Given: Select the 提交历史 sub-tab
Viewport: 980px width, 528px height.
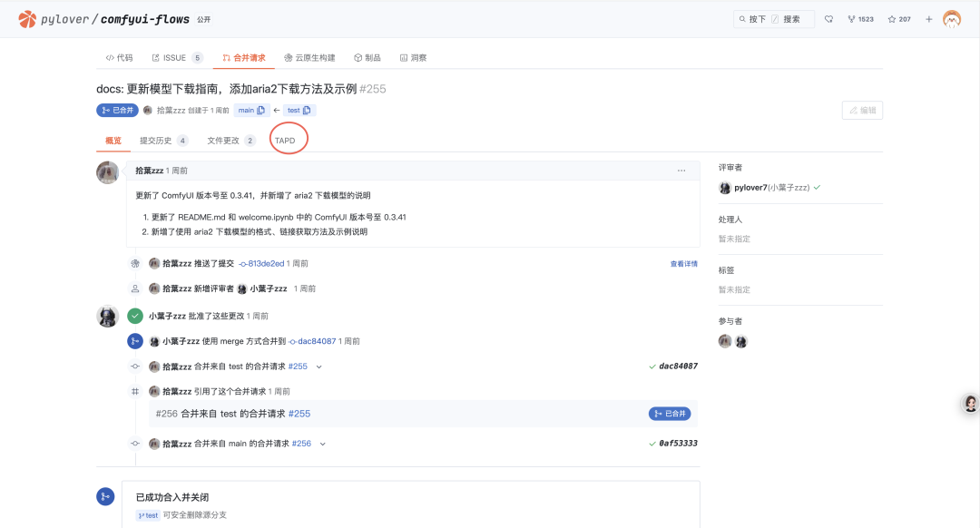Looking at the screenshot, I should point(163,141).
